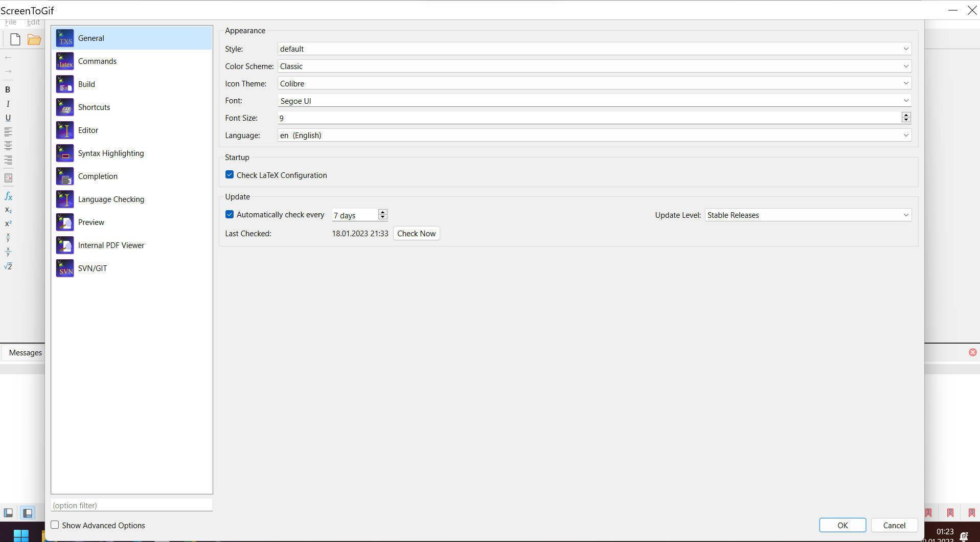Select the Bold formatting icon
The height and width of the screenshot is (542, 980).
point(8,89)
